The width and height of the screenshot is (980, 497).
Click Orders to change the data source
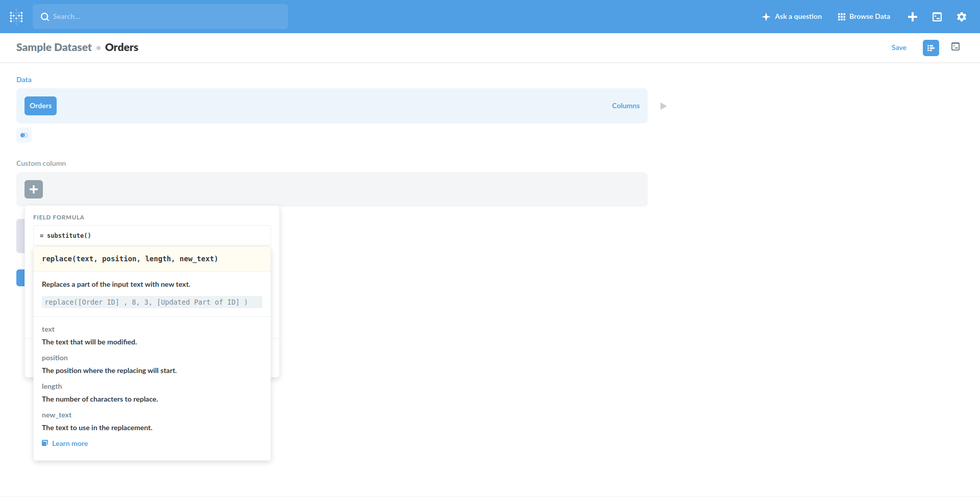[40, 106]
